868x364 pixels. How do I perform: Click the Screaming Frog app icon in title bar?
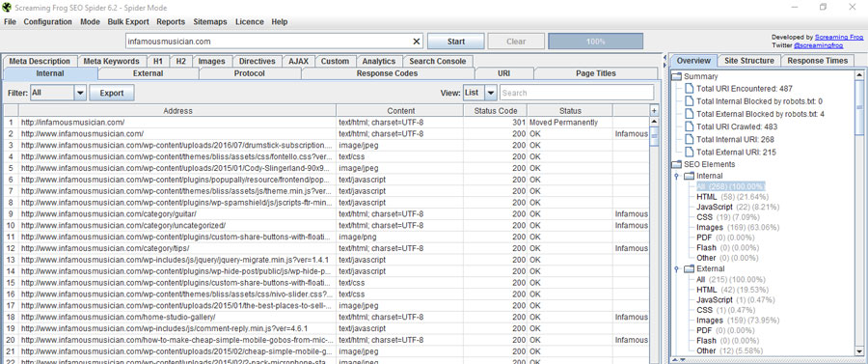coord(7,8)
